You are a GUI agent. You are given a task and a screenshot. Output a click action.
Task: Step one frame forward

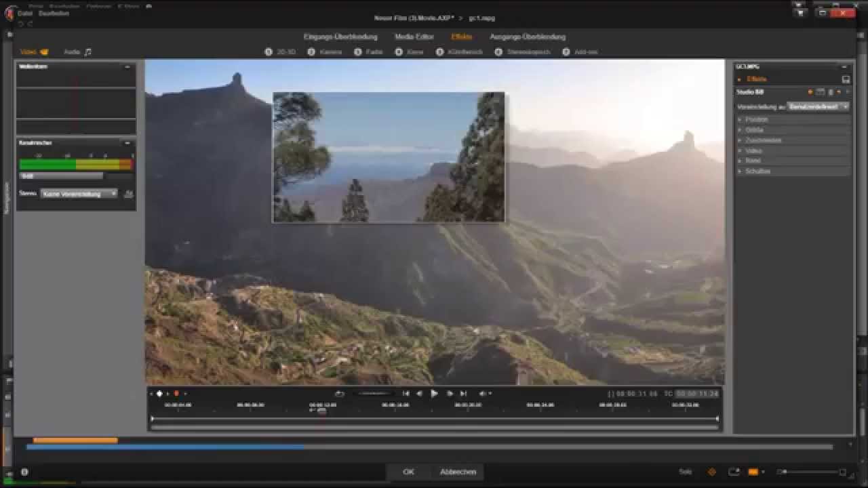(x=450, y=394)
